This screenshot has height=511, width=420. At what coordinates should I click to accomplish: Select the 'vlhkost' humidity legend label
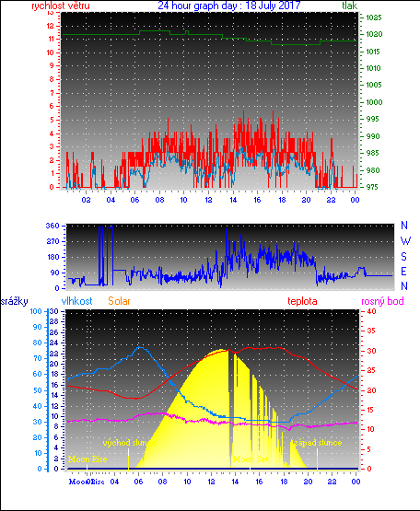point(77,301)
